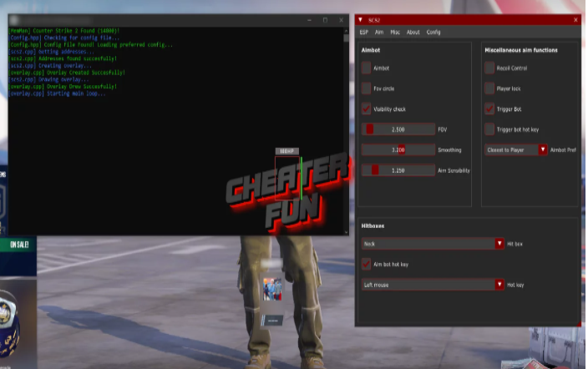Enable the Trigger bot hot key checkbox
Viewport: 588px width, 369px height.
(x=489, y=129)
